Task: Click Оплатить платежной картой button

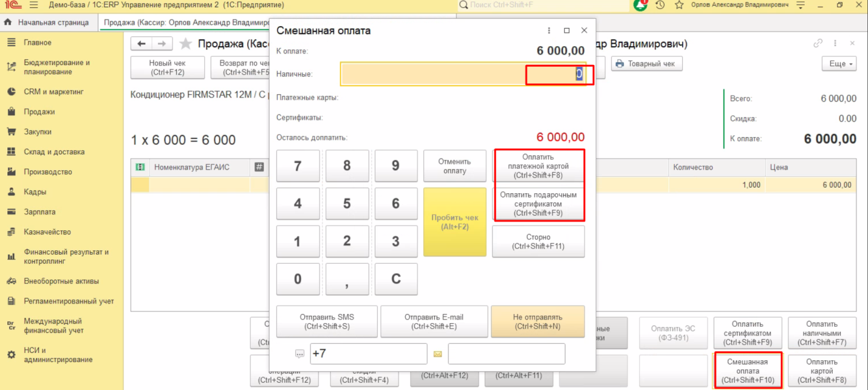Action: click(538, 166)
